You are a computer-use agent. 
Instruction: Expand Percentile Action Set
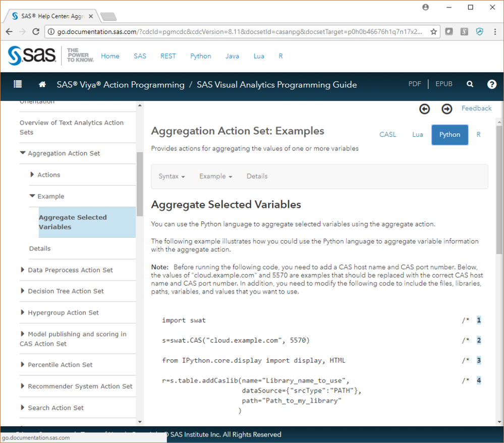click(x=22, y=365)
